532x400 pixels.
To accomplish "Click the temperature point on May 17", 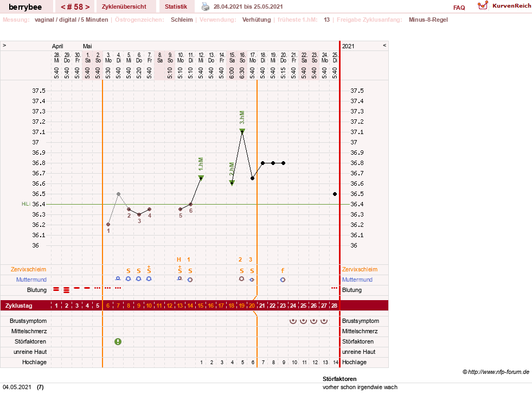I will [252, 178].
